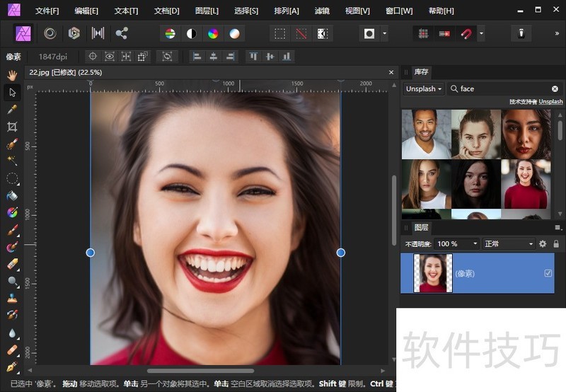
Task: Expand the toolbar overflow chevron
Action: [x=557, y=33]
